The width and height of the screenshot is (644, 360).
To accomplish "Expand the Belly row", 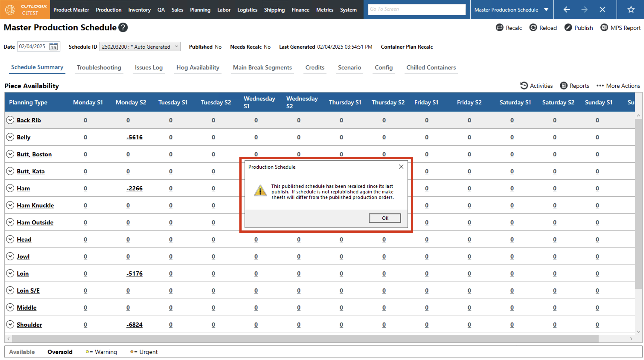I will (x=10, y=137).
